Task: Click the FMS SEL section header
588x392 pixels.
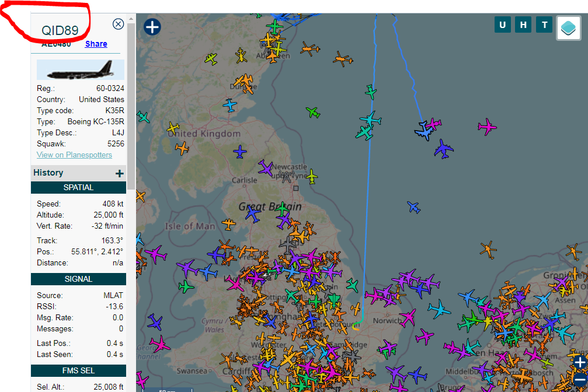Action: pyautogui.click(x=78, y=370)
